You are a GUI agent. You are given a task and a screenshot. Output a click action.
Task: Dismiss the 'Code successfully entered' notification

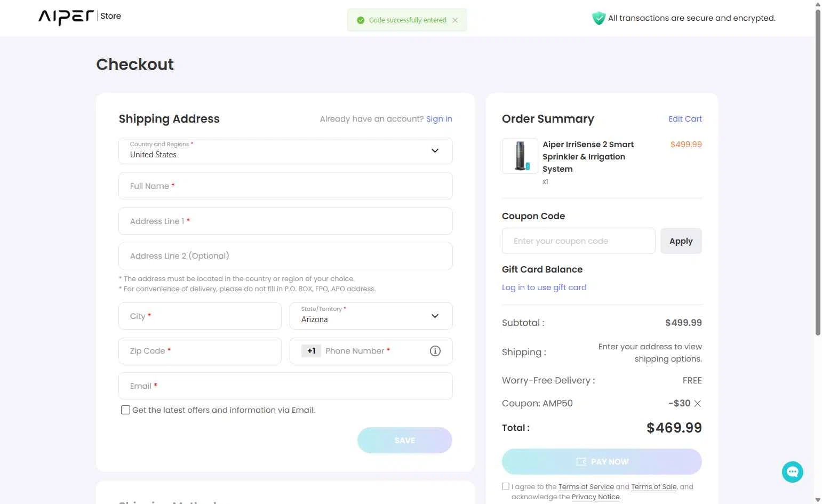click(x=455, y=20)
